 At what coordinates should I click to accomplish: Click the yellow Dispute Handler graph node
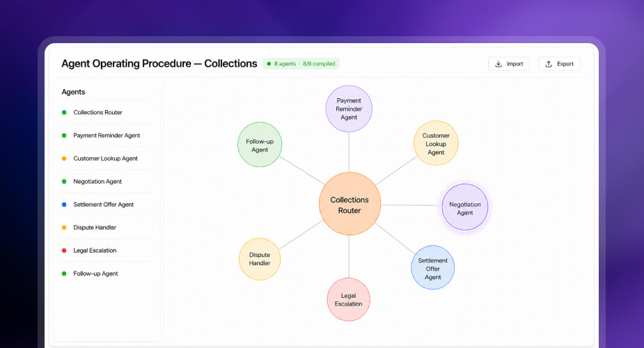pyautogui.click(x=260, y=259)
